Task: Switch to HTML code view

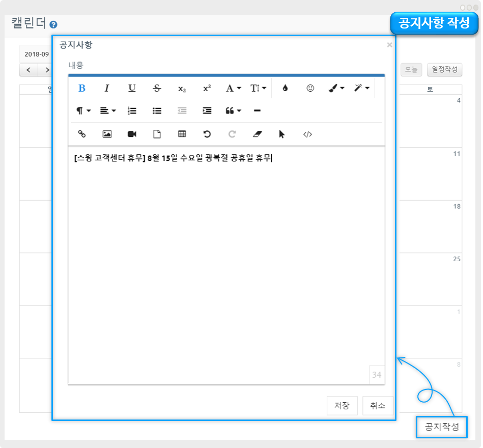Action: click(307, 134)
